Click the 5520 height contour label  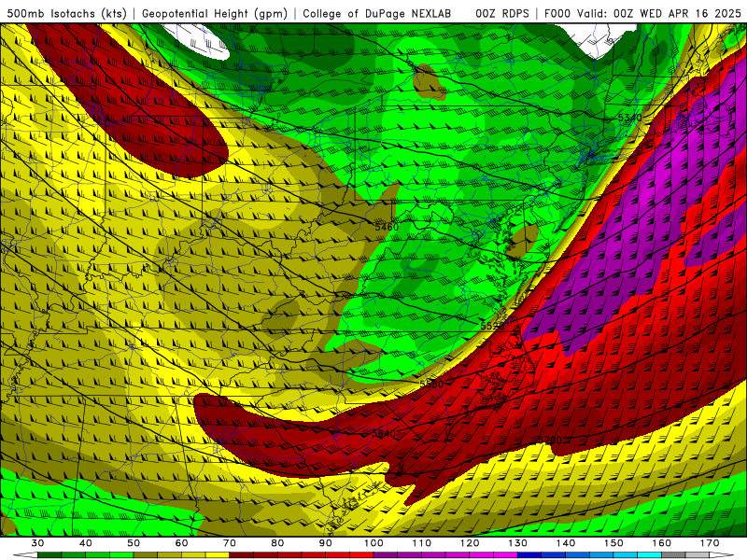(x=492, y=326)
